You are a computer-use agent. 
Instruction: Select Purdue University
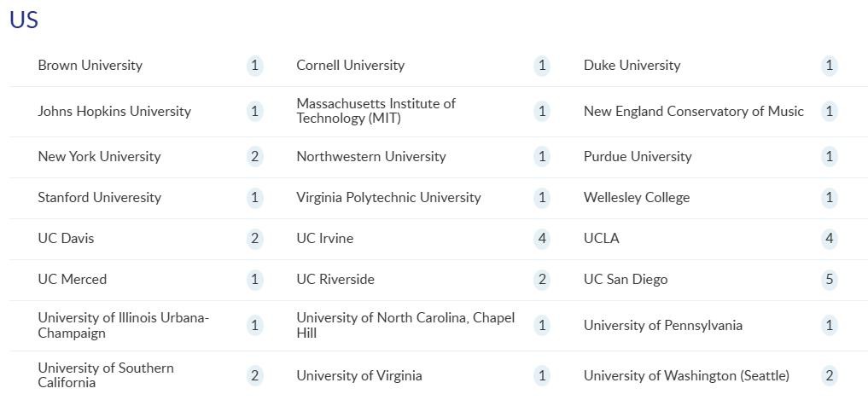tap(638, 157)
